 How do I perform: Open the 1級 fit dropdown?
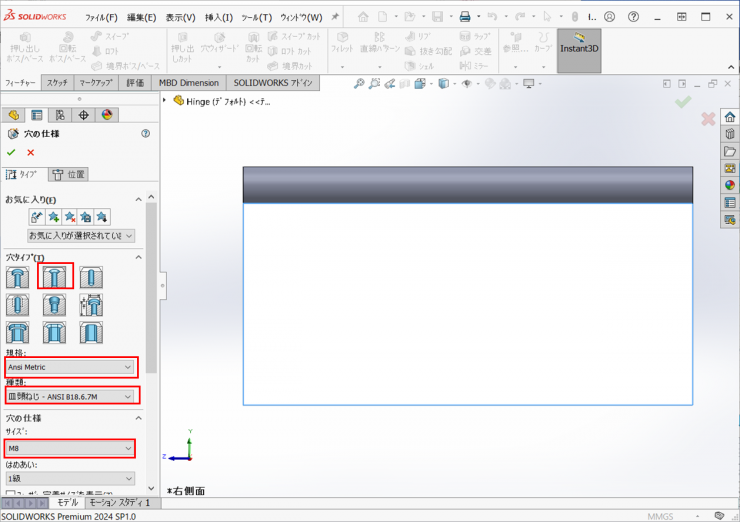(70, 479)
